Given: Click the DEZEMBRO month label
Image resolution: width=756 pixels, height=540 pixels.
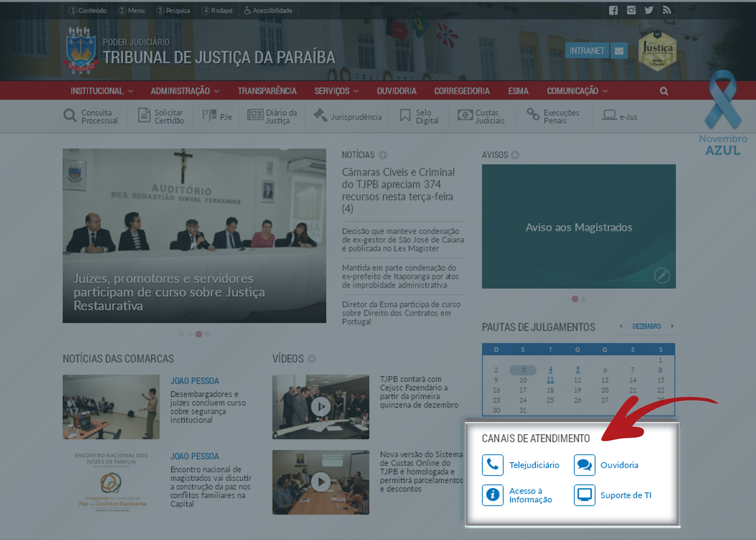Looking at the screenshot, I should point(647,326).
